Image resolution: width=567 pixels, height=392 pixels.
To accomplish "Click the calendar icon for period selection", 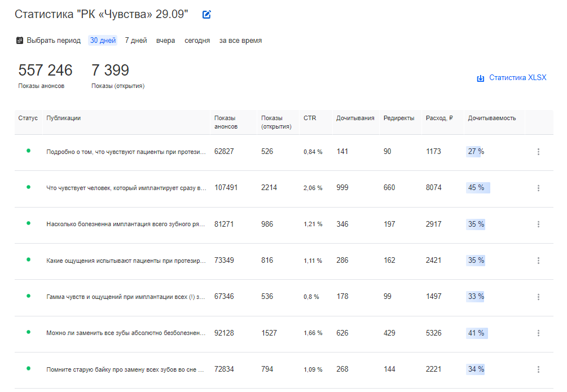I will click(20, 41).
